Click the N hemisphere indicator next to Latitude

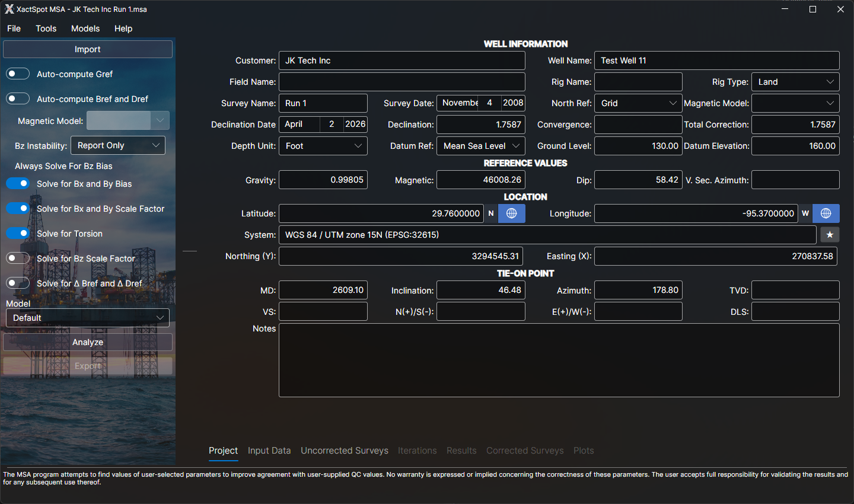[491, 213]
